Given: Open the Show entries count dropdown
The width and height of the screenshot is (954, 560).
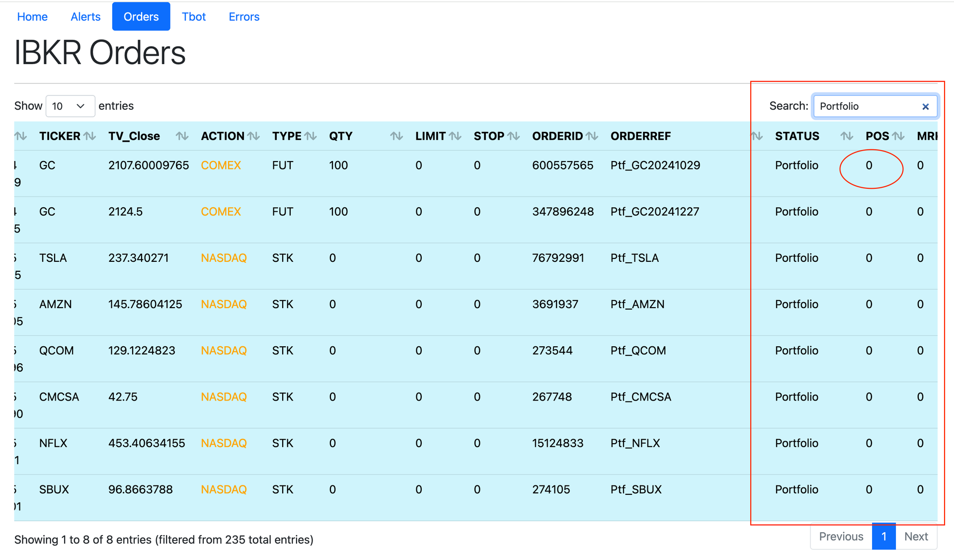Looking at the screenshot, I should [x=70, y=106].
